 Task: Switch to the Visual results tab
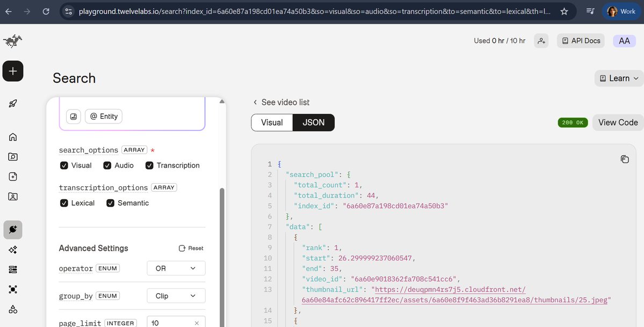(x=272, y=122)
